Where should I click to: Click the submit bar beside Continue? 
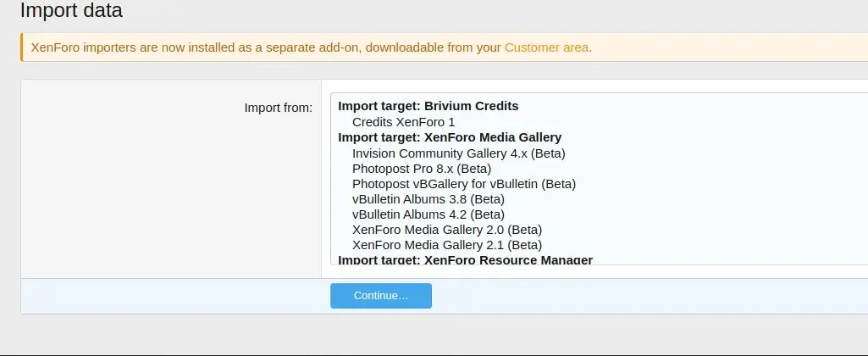coord(635,296)
